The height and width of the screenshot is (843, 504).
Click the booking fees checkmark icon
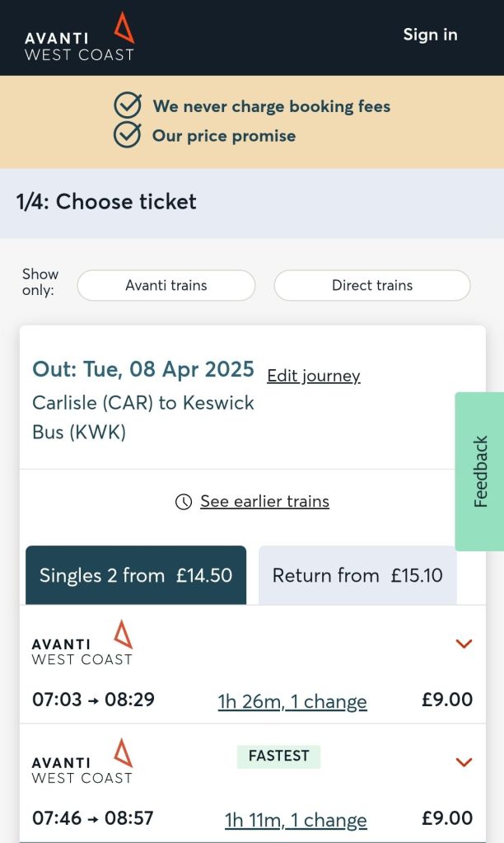tap(128, 105)
